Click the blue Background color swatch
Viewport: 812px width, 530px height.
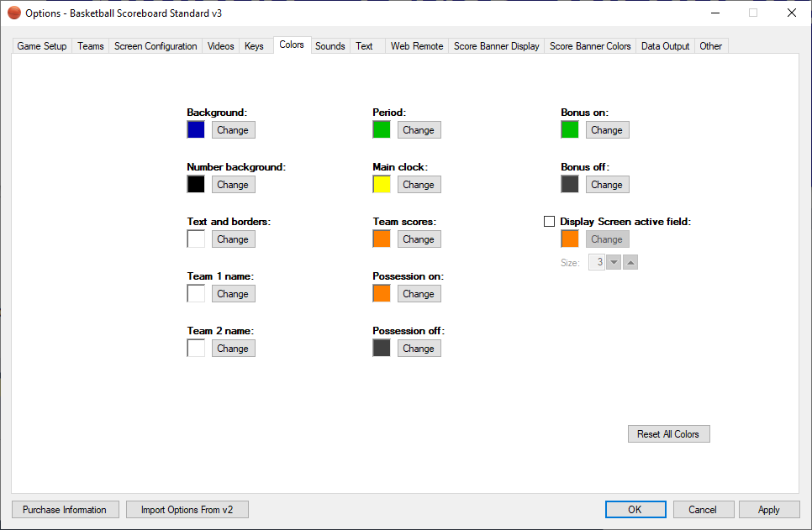point(196,130)
